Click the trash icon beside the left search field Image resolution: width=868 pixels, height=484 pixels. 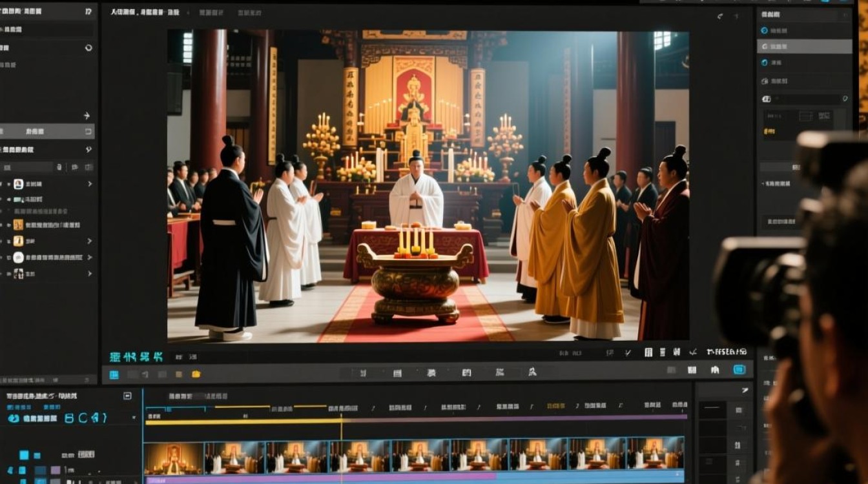point(59,167)
